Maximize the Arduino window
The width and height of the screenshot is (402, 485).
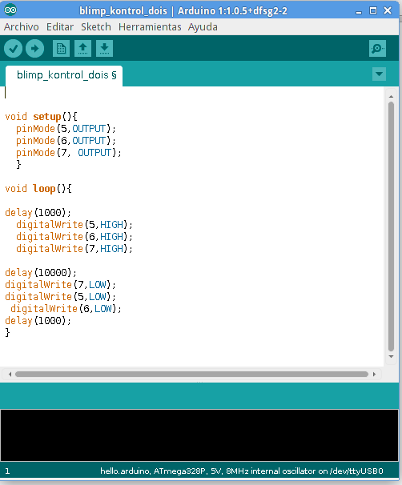(x=373, y=11)
